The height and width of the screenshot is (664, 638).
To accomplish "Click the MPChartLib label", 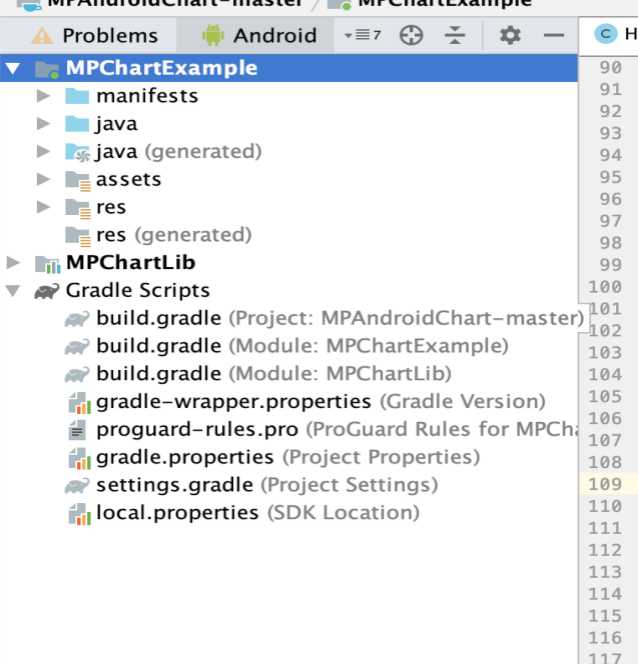I will 131,263.
